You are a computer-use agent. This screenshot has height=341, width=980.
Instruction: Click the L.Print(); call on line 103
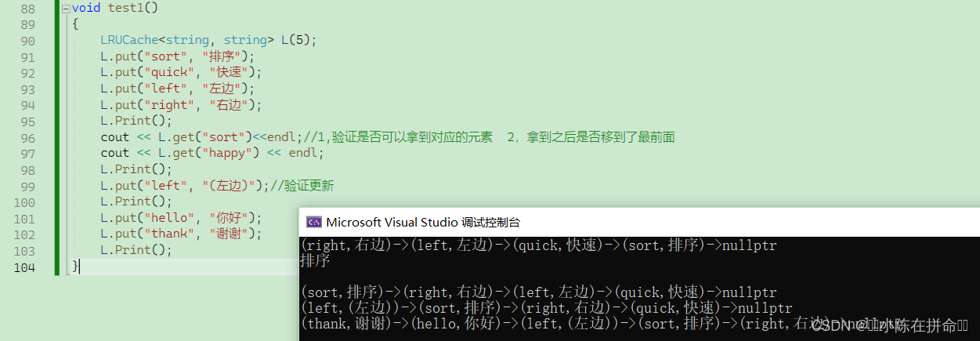coord(136,250)
